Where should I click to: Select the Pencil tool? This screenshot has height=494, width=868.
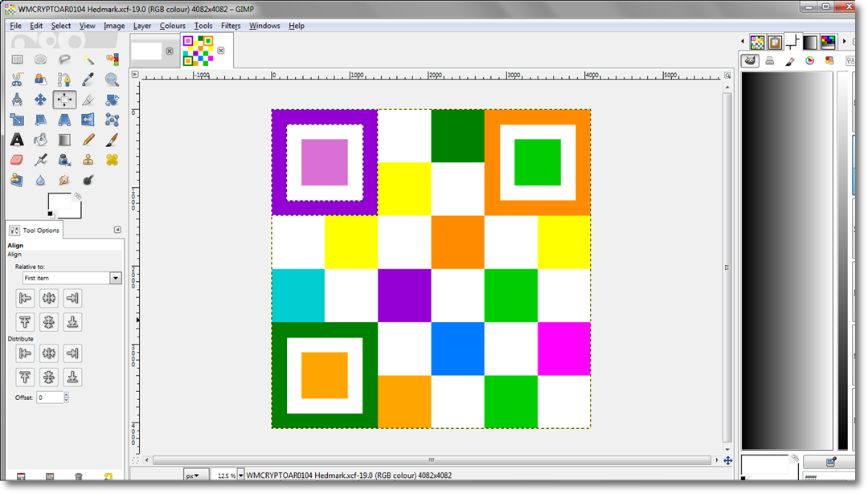[x=88, y=140]
